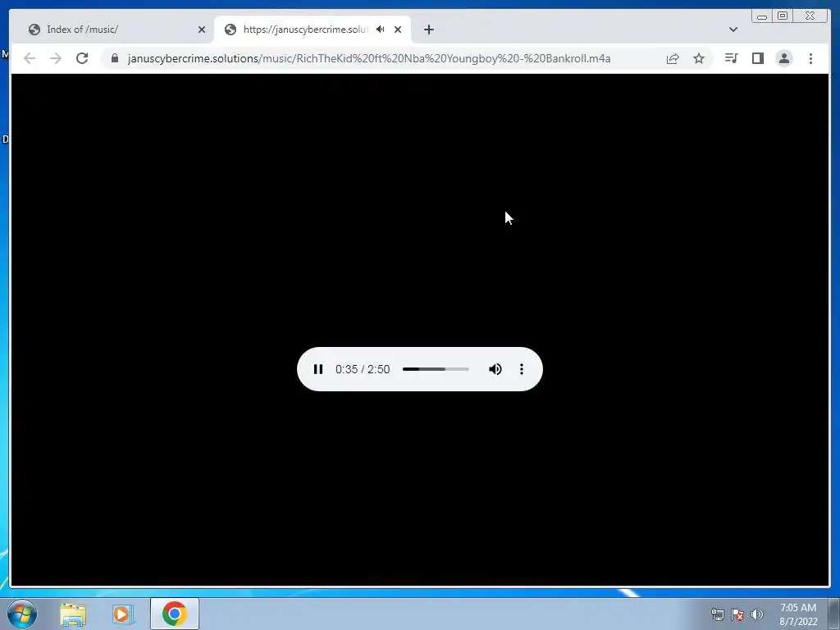This screenshot has width=840, height=630.
Task: Seek within the audio progress bar
Action: pyautogui.click(x=436, y=369)
